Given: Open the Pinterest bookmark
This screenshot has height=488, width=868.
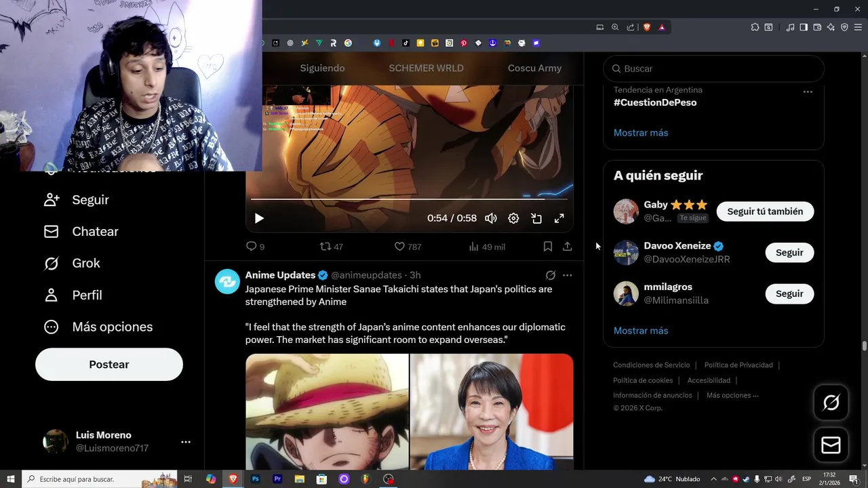Looking at the screenshot, I should pyautogui.click(x=464, y=43).
